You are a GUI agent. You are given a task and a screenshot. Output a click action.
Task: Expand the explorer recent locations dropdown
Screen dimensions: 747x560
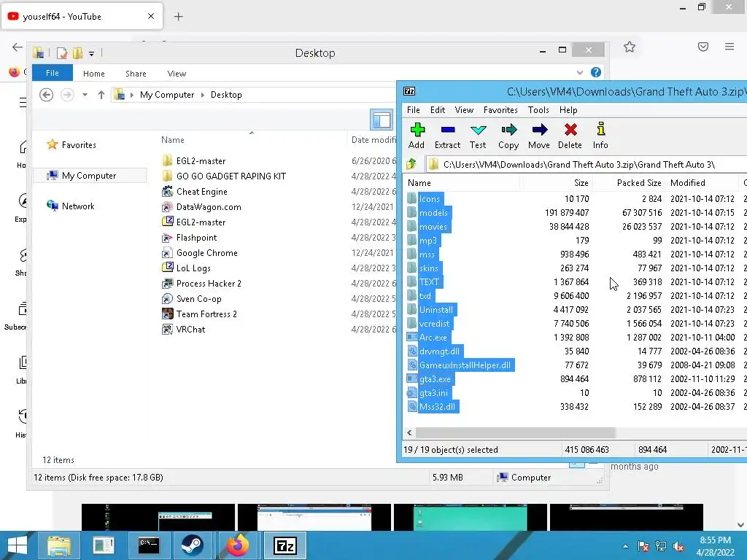pyautogui.click(x=85, y=95)
